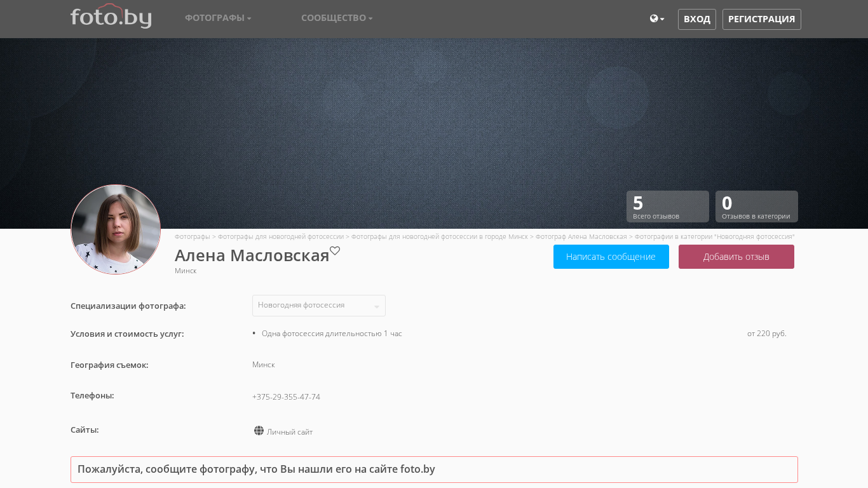Viewport: 868px width, 488px height.
Task: Add Алена Масловская to favorites with heart icon
Action: (x=335, y=250)
